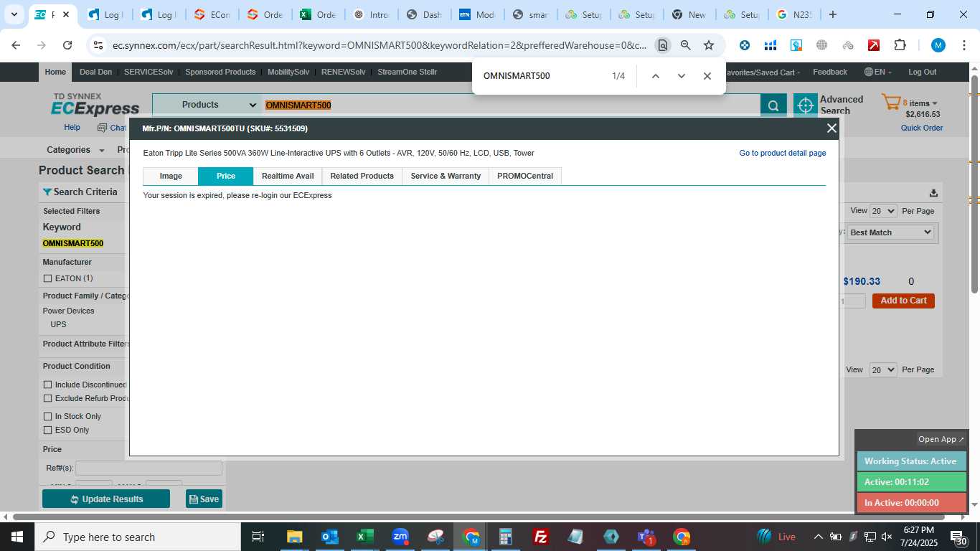This screenshot has width=980, height=551.
Task: Reload the current page
Action: [67, 45]
